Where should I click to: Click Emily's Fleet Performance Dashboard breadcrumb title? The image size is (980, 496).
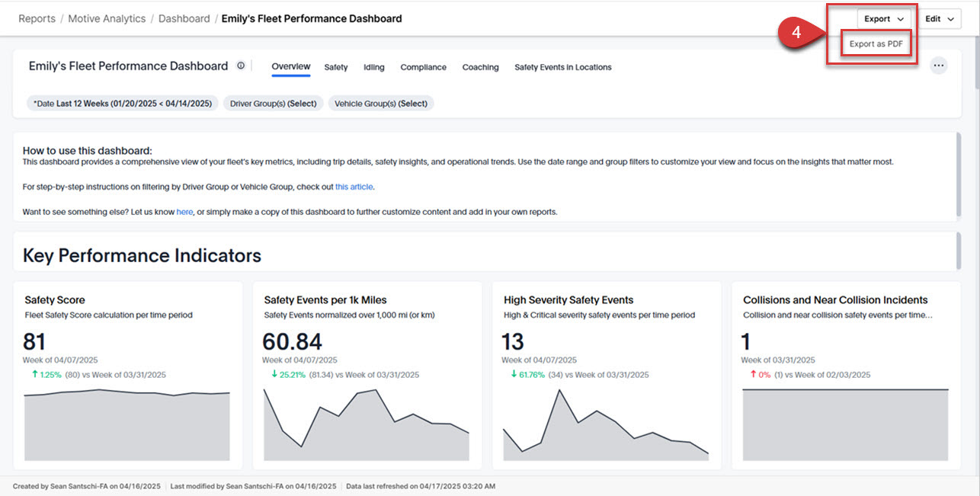click(x=312, y=18)
